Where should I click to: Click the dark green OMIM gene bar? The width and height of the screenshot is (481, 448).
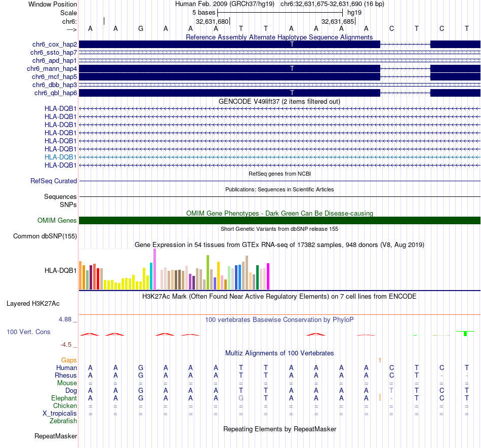[x=279, y=221]
